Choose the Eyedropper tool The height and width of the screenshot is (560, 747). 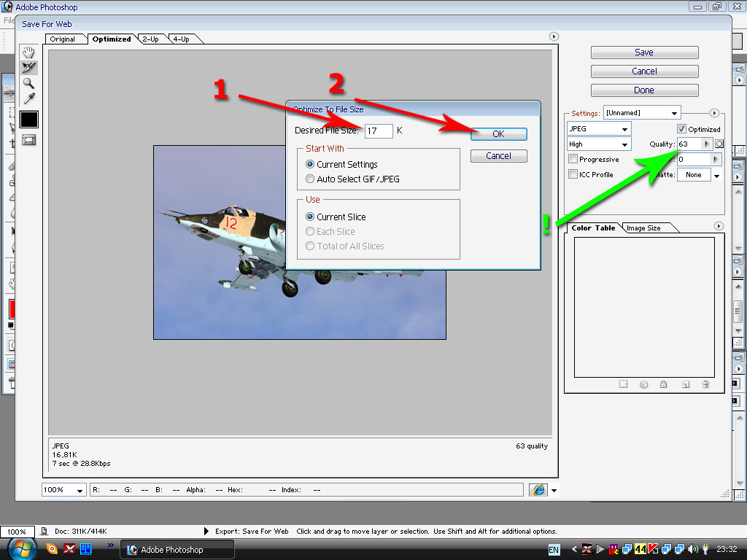(x=29, y=98)
